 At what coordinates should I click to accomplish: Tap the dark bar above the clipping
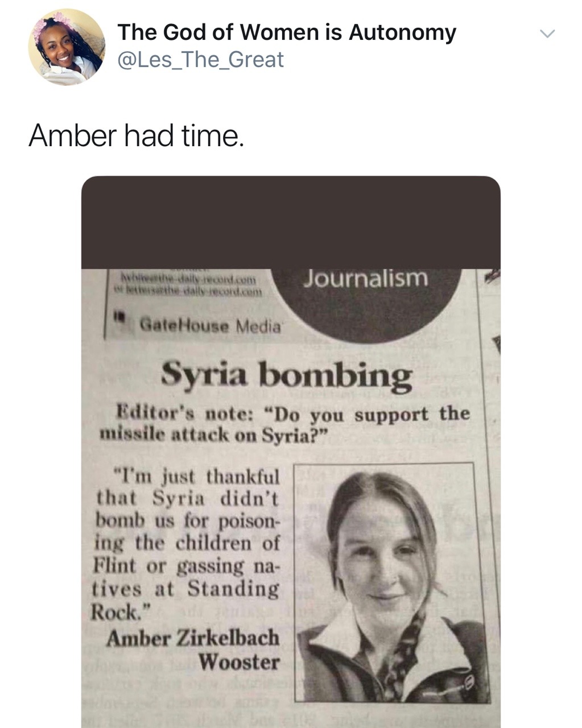(291, 222)
